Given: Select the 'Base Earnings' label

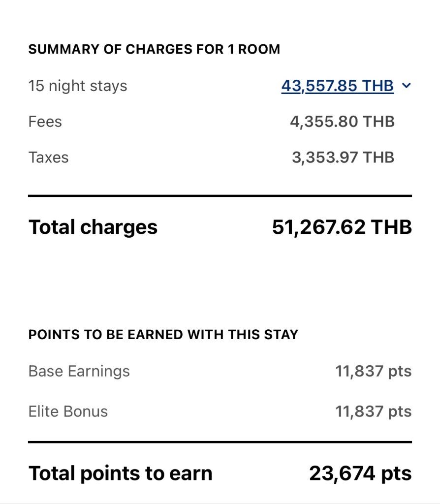Looking at the screenshot, I should point(79,371).
